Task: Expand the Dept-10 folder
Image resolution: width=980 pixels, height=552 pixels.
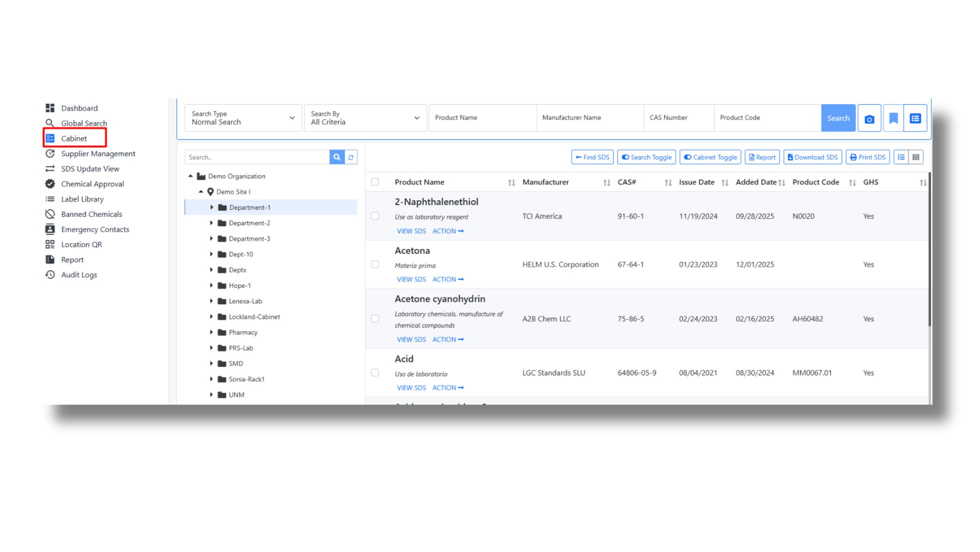Action: tap(211, 254)
